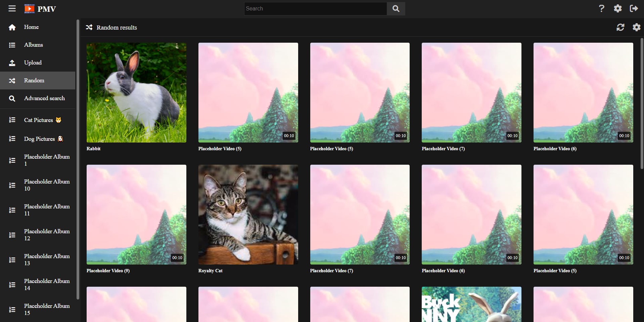Refresh random results with reload icon

[x=620, y=27]
